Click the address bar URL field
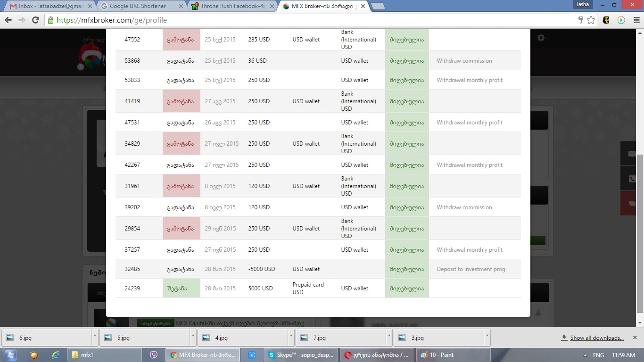Image resolution: width=644 pixels, height=362 pixels. tap(311, 20)
